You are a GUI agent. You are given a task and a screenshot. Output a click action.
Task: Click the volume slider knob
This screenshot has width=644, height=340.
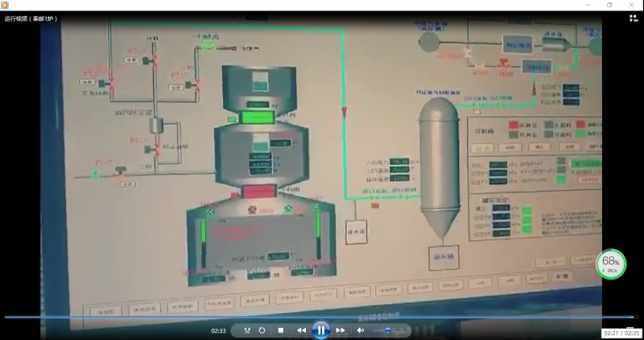point(388,330)
